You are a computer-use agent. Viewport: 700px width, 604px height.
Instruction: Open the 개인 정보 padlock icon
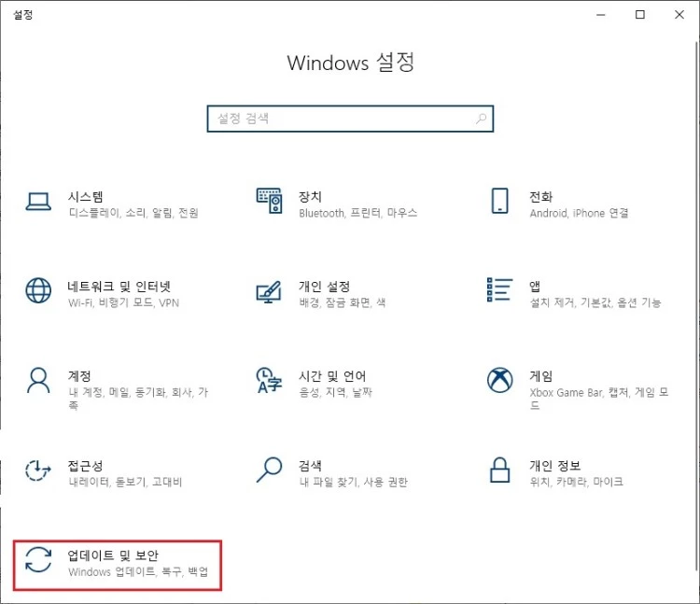tap(499, 470)
